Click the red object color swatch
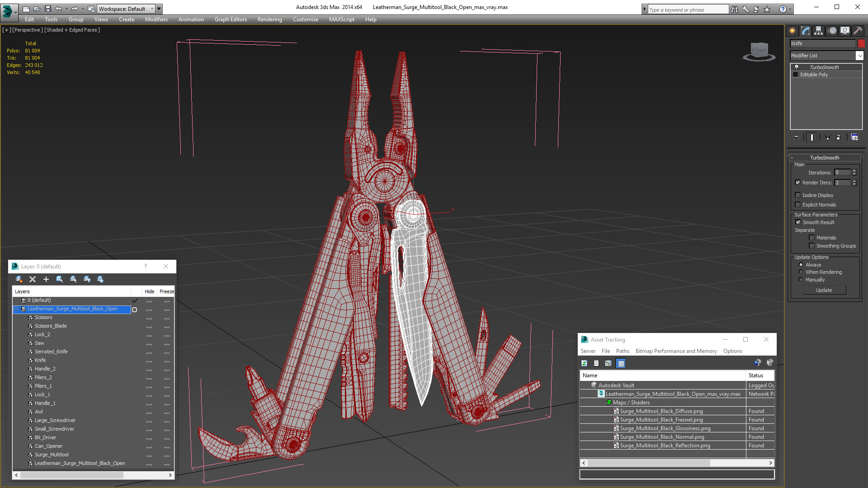Screen dimensions: 868x488 click(861, 43)
